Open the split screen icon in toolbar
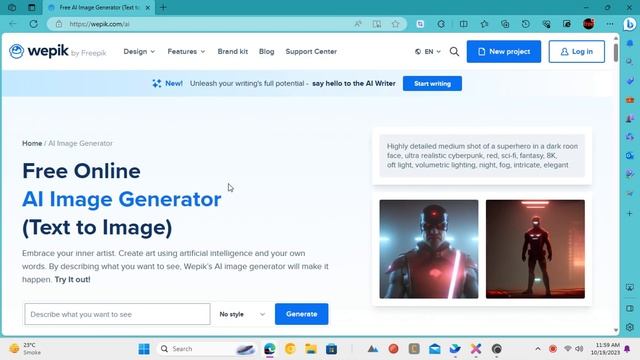Image resolution: width=640 pixels, height=360 pixels. (x=464, y=24)
